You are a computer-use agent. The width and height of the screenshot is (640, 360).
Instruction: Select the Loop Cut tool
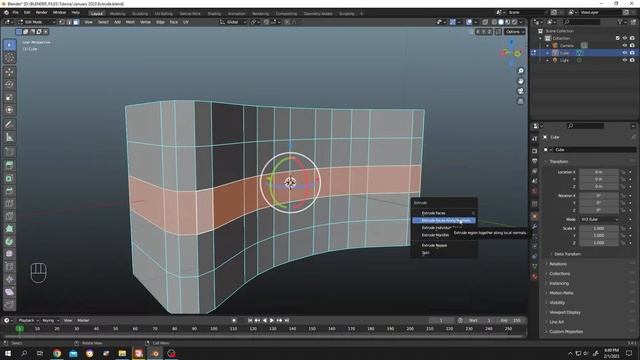[9, 203]
